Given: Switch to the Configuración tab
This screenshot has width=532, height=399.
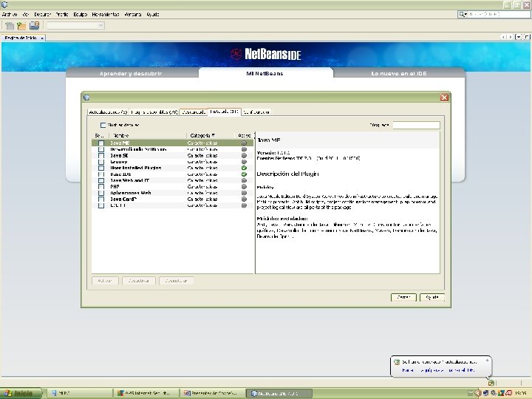Looking at the screenshot, I should click(256, 112).
